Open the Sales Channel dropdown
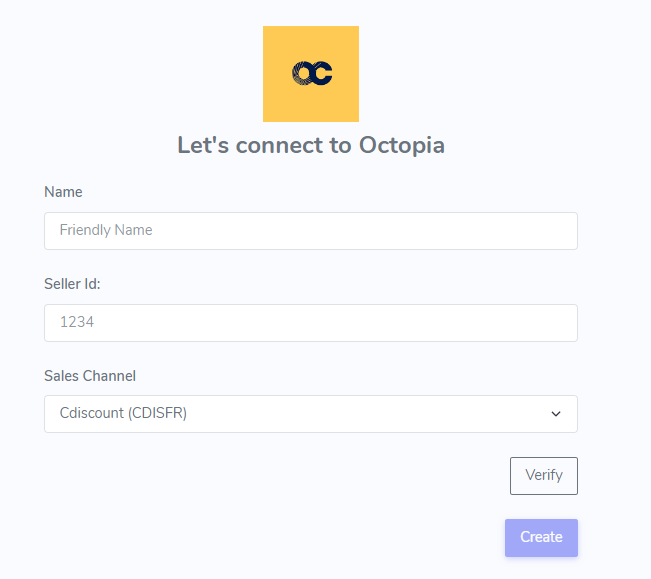 [x=310, y=414]
